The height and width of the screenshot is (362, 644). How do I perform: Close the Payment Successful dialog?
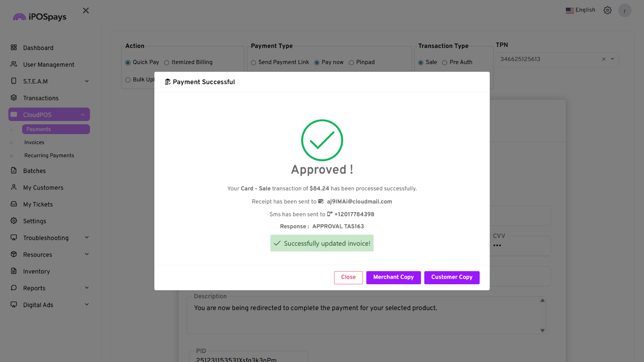coord(348,277)
